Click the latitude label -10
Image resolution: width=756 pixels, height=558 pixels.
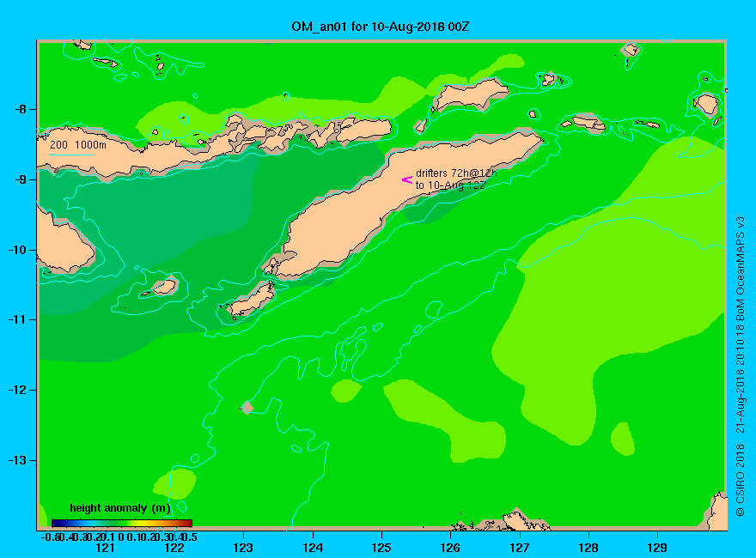pyautogui.click(x=17, y=250)
